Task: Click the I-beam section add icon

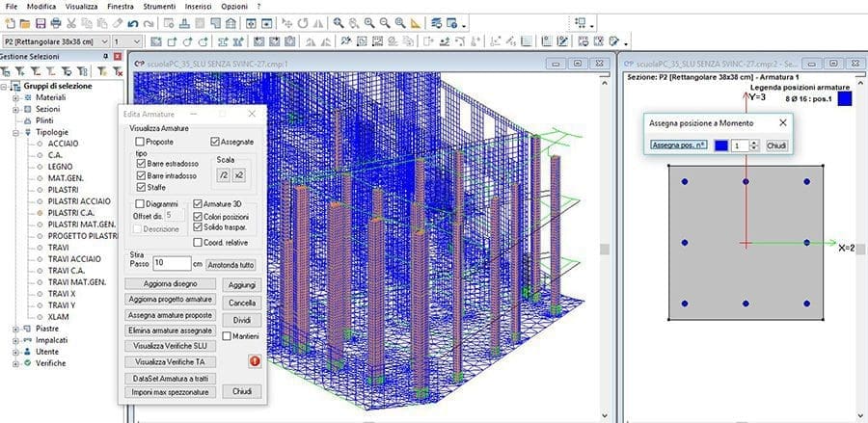Action: (223, 41)
